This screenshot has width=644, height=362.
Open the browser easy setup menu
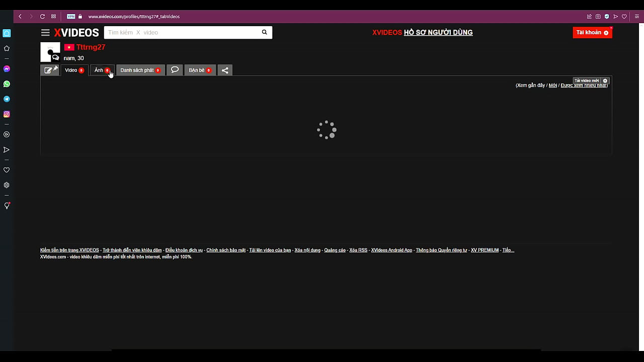coord(637,17)
